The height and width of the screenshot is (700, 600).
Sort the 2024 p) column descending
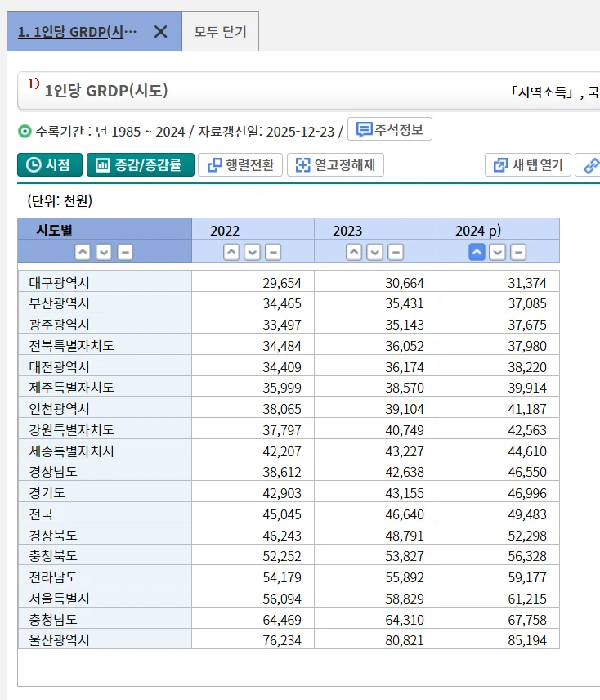pos(497,252)
